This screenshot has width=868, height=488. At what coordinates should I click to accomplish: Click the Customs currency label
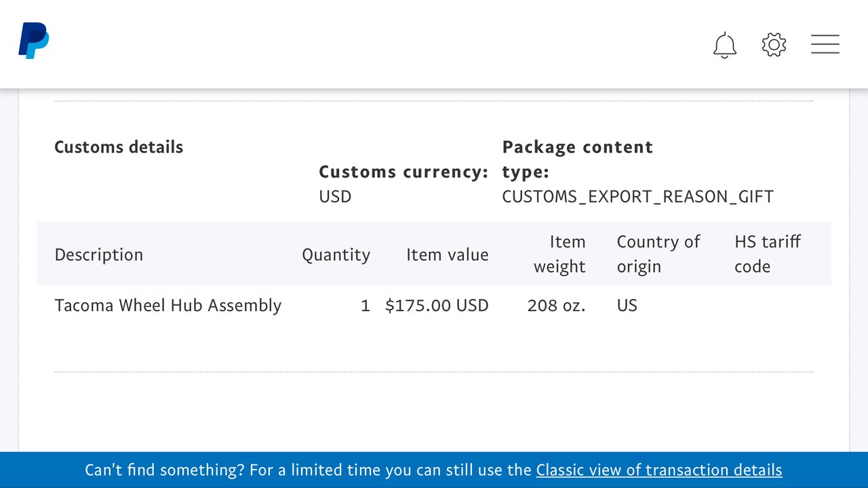click(403, 172)
